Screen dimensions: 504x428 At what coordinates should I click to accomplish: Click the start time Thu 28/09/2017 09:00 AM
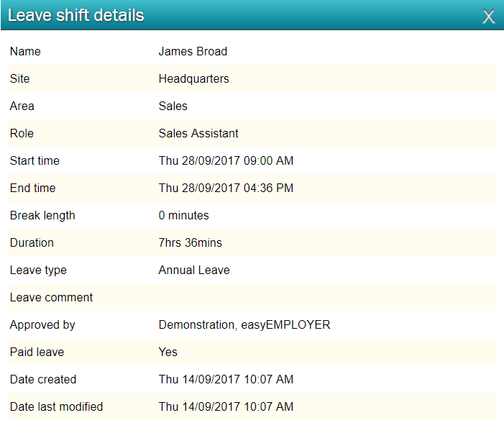pyautogui.click(x=226, y=161)
